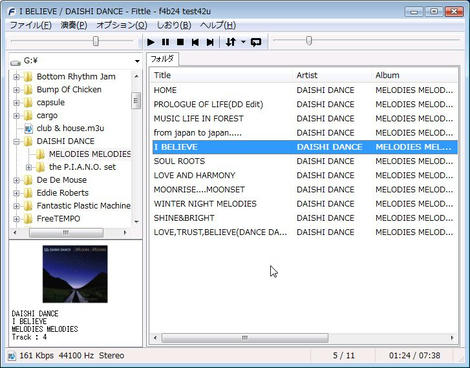470x368 pixels.
Task: Skip to the previous track
Action: point(195,42)
